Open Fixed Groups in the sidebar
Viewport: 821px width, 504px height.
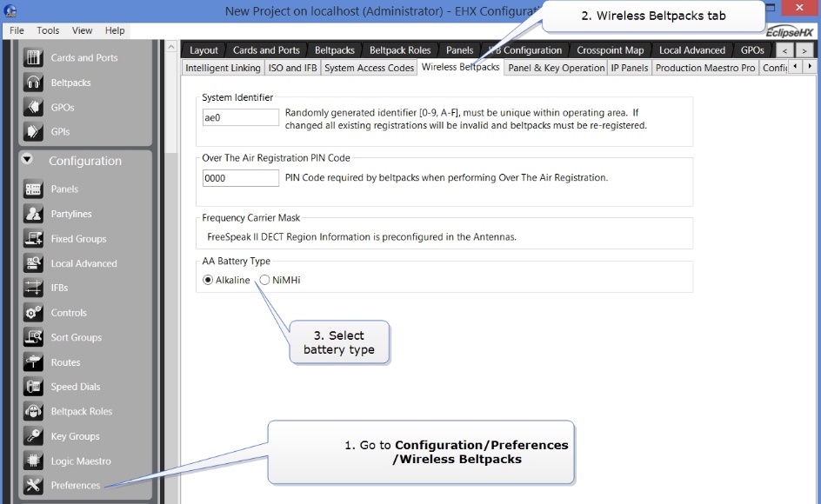[x=78, y=239]
